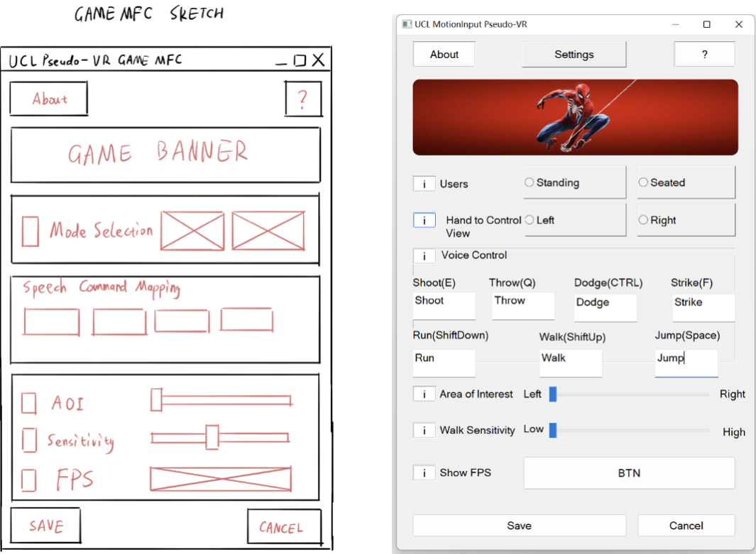756x554 pixels.
Task: Choose Left hand to control view
Action: click(530, 220)
